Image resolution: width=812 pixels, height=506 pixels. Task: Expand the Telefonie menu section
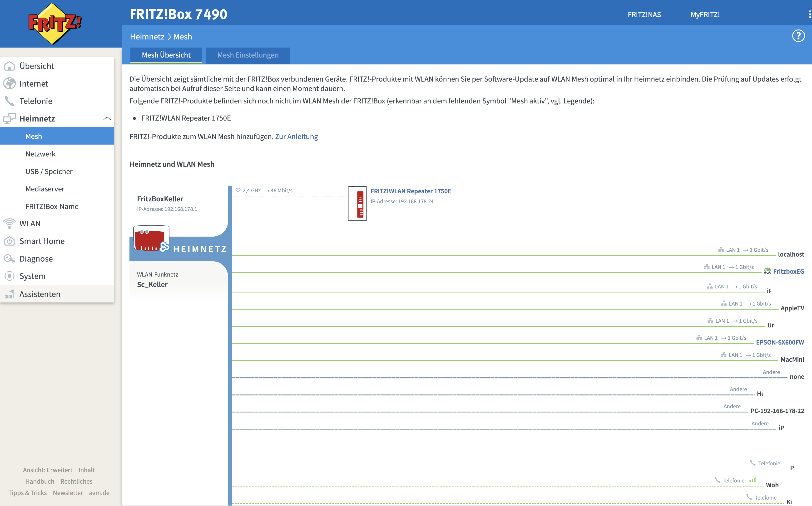click(35, 101)
